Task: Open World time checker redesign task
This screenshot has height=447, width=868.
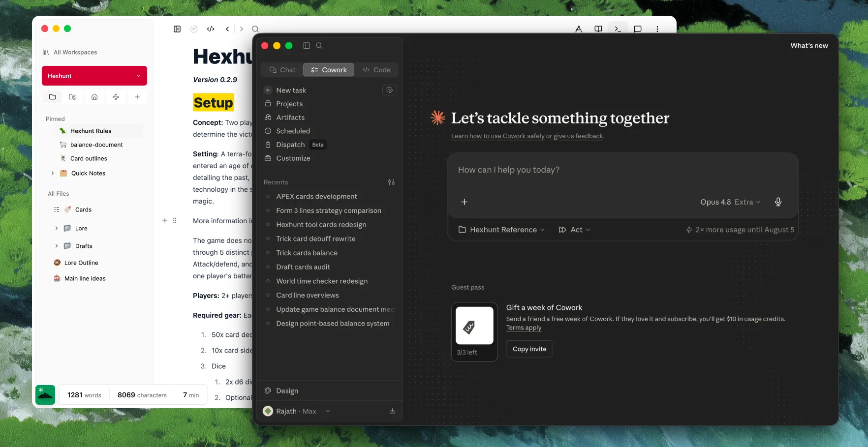Action: pyautogui.click(x=322, y=281)
